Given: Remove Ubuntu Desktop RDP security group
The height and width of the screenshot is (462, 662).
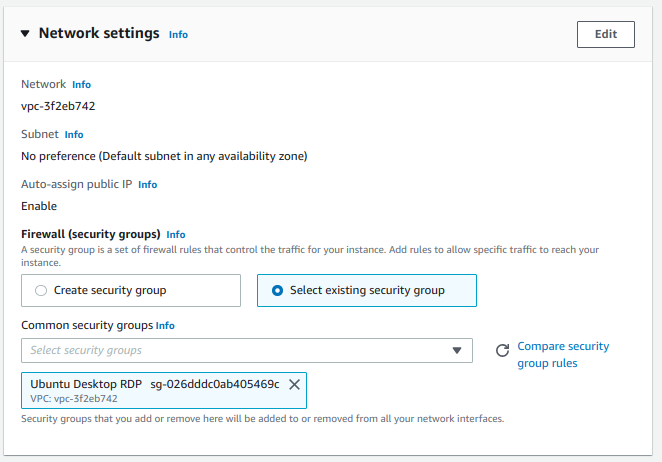Looking at the screenshot, I should coord(294,384).
